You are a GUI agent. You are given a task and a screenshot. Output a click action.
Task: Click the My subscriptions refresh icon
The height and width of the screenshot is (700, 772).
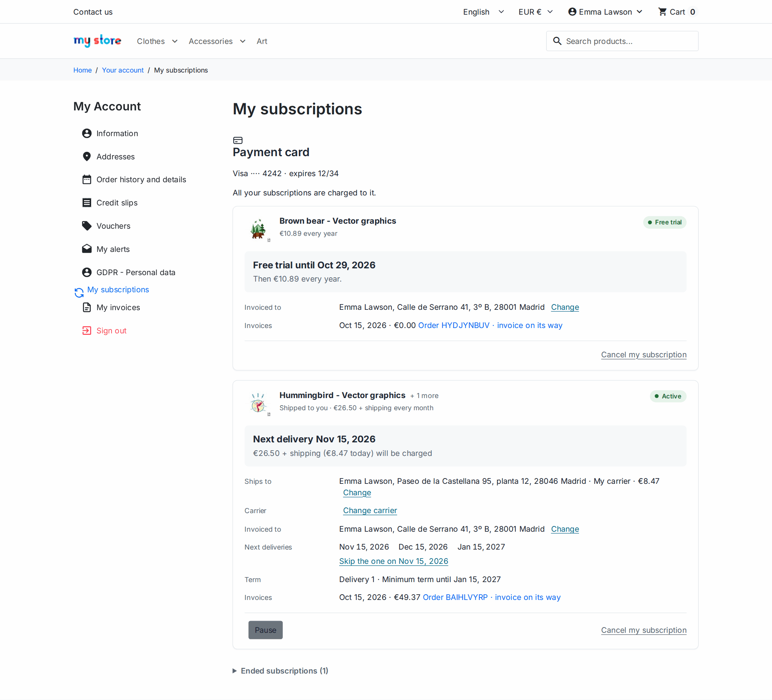(79, 293)
